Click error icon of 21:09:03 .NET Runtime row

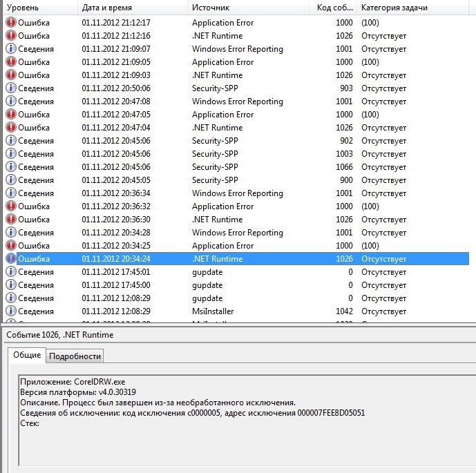coord(11,75)
